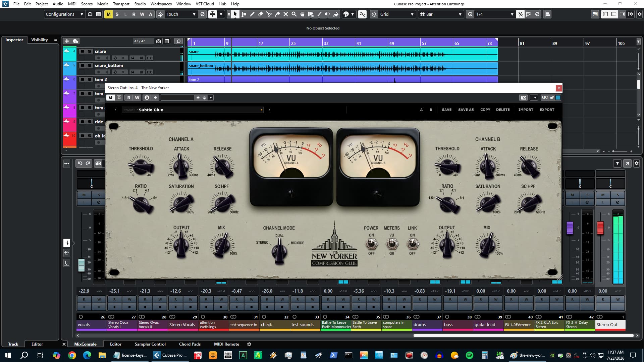Open the Workspaces menu

click(161, 4)
